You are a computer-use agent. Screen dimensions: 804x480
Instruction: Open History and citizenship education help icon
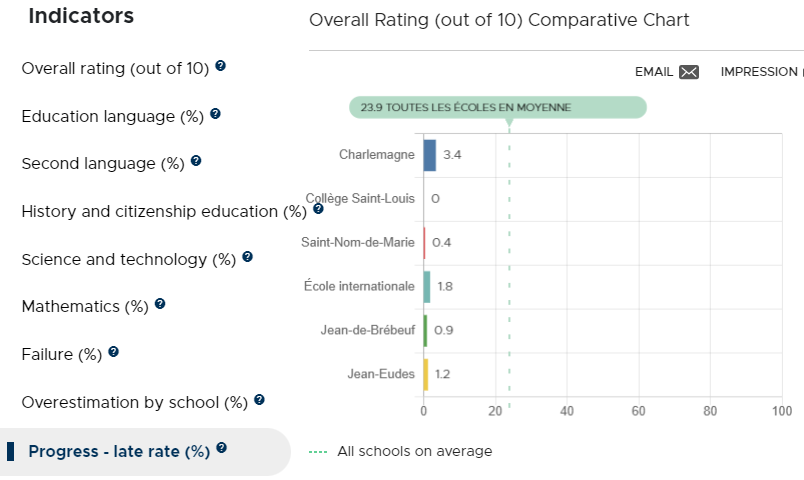tap(318, 209)
